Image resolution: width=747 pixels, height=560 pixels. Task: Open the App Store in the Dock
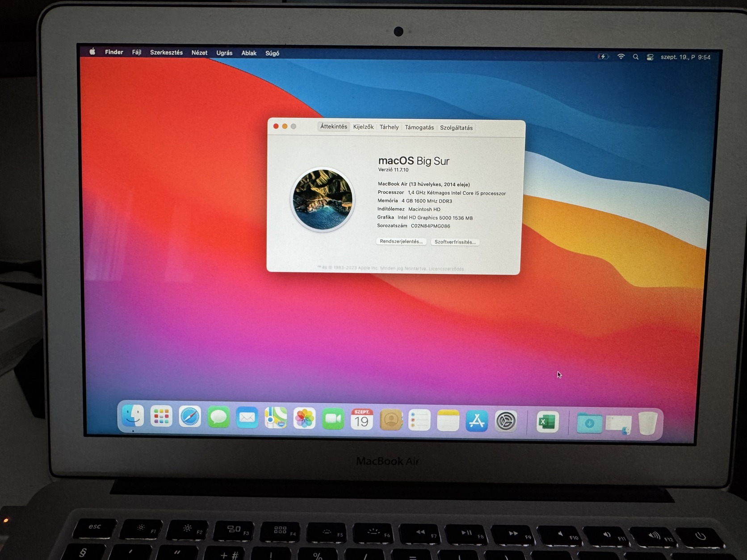click(x=477, y=422)
